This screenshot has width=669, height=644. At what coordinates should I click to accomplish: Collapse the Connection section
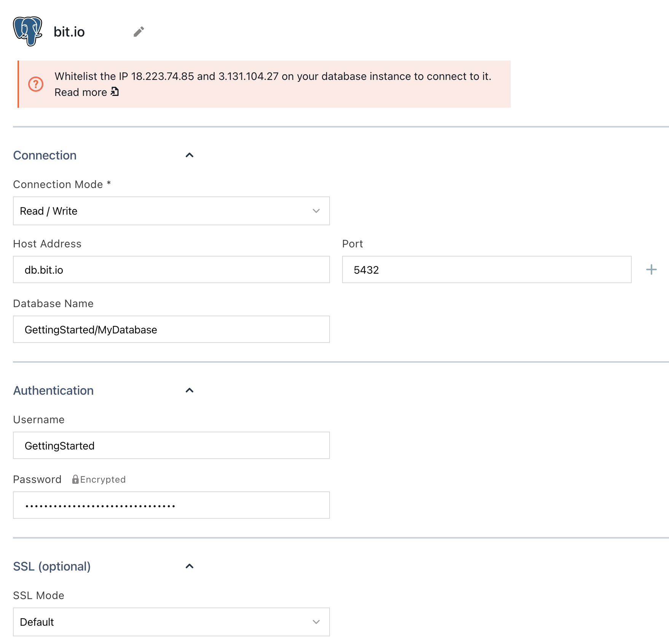(x=190, y=155)
